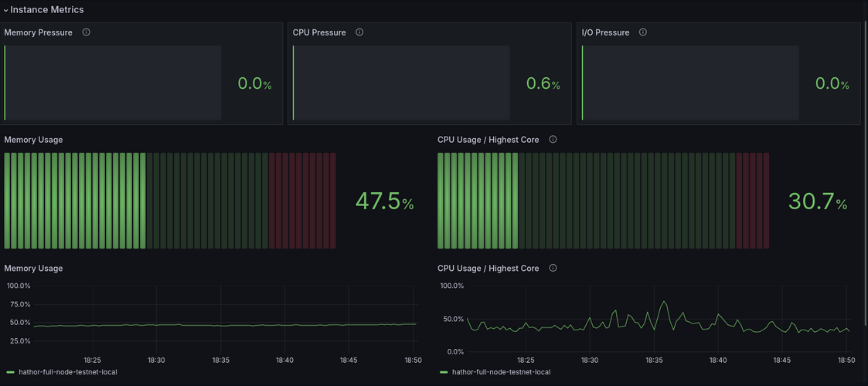Click the CPU usage peak near 18:35
Image resolution: width=868 pixels, height=386 pixels.
click(x=664, y=302)
